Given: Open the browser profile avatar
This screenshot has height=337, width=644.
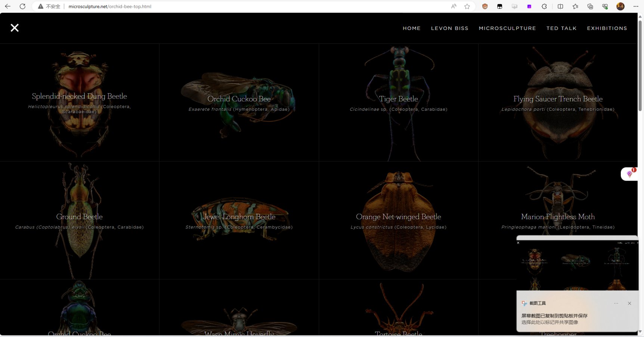Looking at the screenshot, I should click(620, 6).
